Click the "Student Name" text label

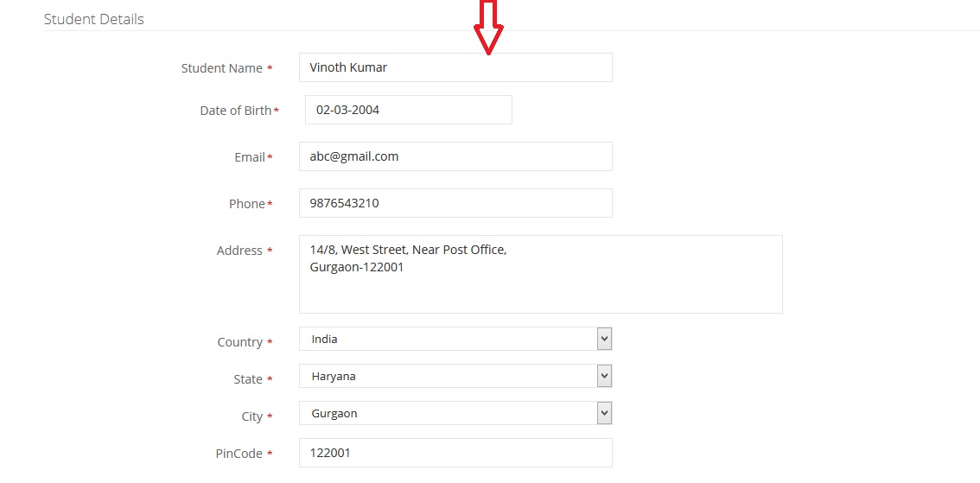pyautogui.click(x=221, y=68)
